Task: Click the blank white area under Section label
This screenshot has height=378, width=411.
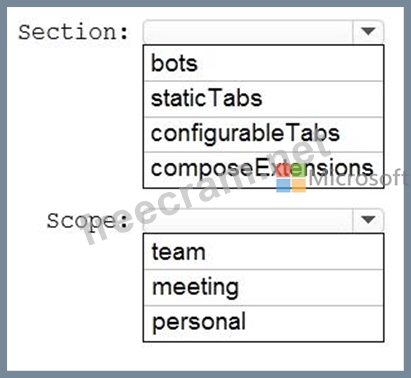Action: (75, 117)
